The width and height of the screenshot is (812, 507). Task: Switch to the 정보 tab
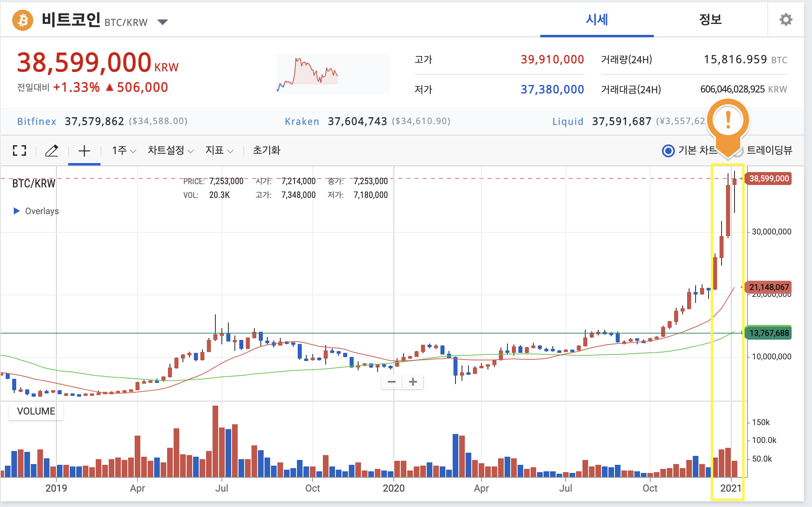(x=710, y=19)
